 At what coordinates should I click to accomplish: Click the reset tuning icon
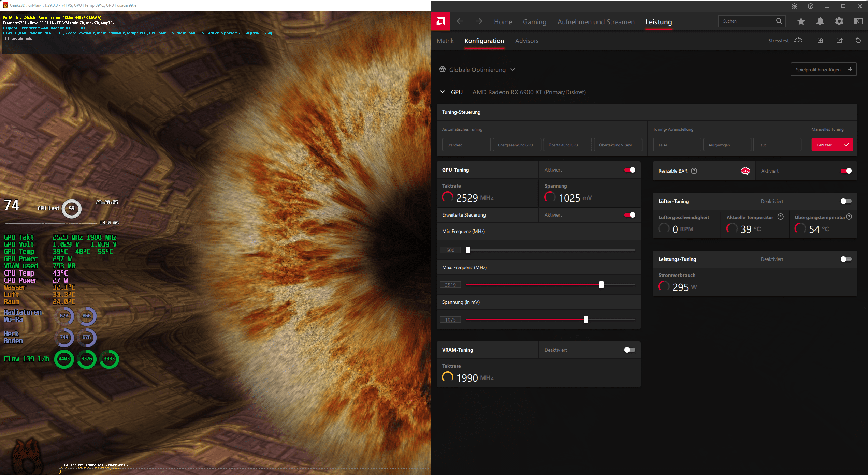pos(858,41)
